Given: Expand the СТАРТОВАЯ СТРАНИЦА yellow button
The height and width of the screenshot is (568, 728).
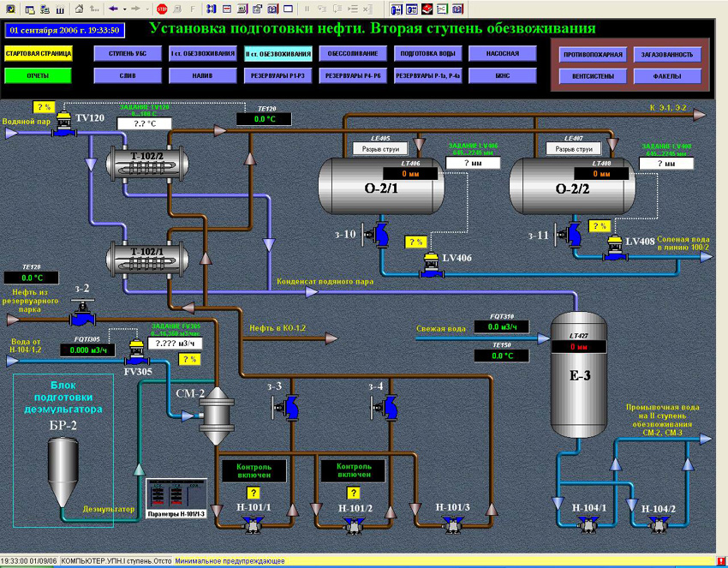Looking at the screenshot, I should point(38,53).
